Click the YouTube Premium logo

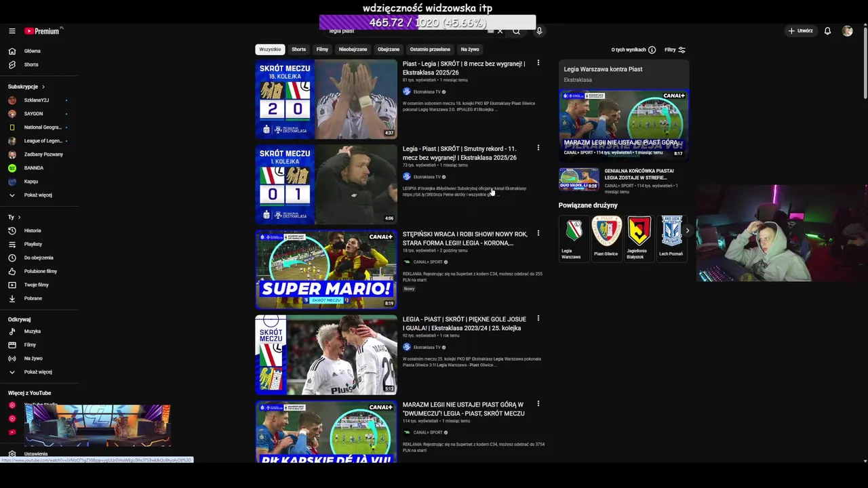[42, 31]
